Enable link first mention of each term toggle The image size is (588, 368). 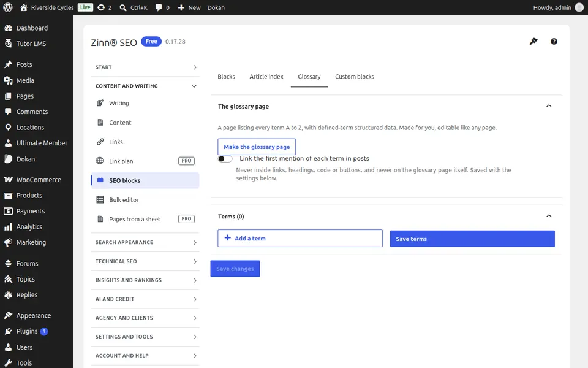pyautogui.click(x=225, y=158)
